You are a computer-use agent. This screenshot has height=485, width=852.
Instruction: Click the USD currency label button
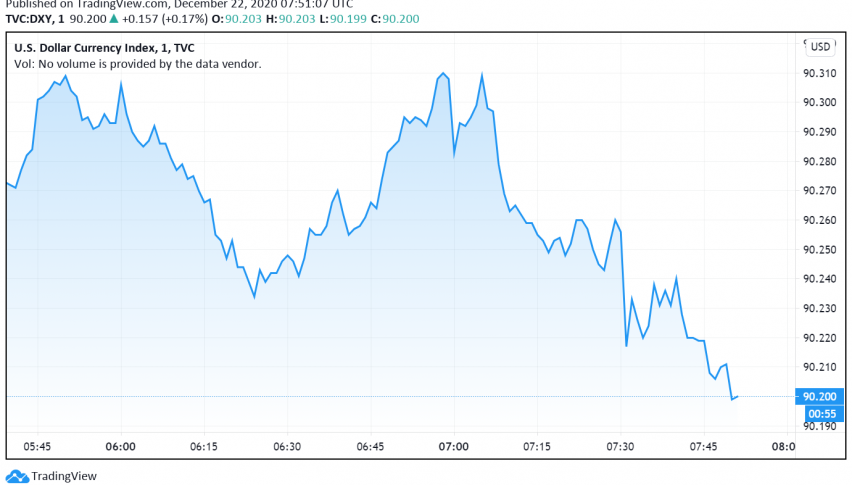pos(820,47)
